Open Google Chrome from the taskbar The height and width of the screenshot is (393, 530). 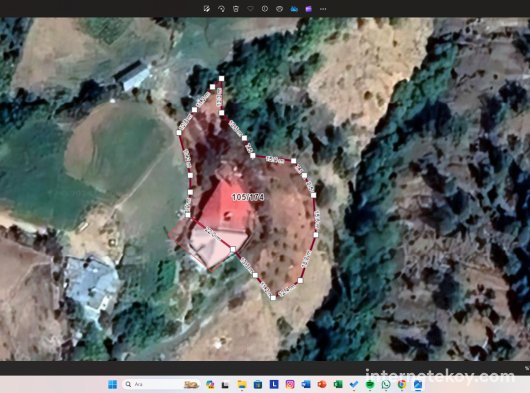pyautogui.click(x=402, y=384)
